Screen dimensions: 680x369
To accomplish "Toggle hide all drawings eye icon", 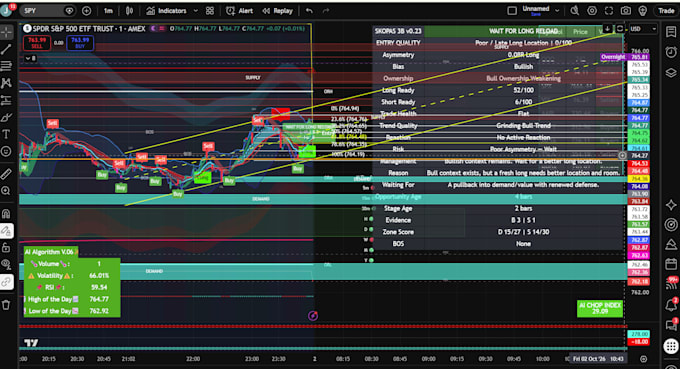I will tap(6, 265).
